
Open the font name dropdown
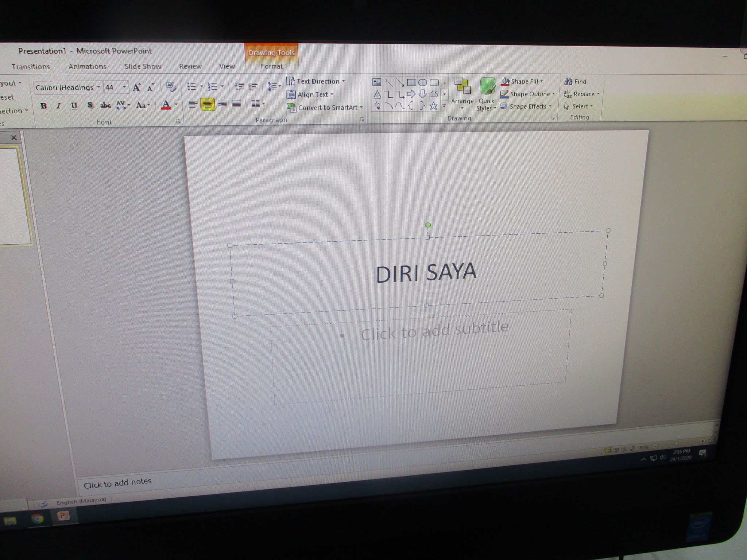click(98, 87)
